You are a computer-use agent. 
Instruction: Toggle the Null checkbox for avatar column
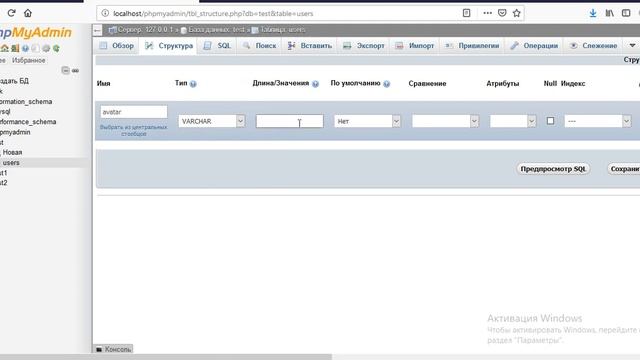coord(550,121)
